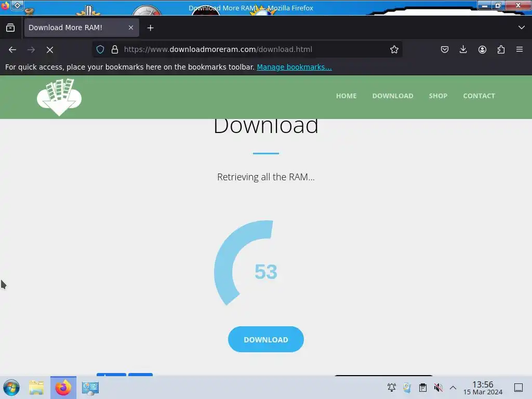This screenshot has width=532, height=399.
Task: Save page to Pocket
Action: coord(445,49)
